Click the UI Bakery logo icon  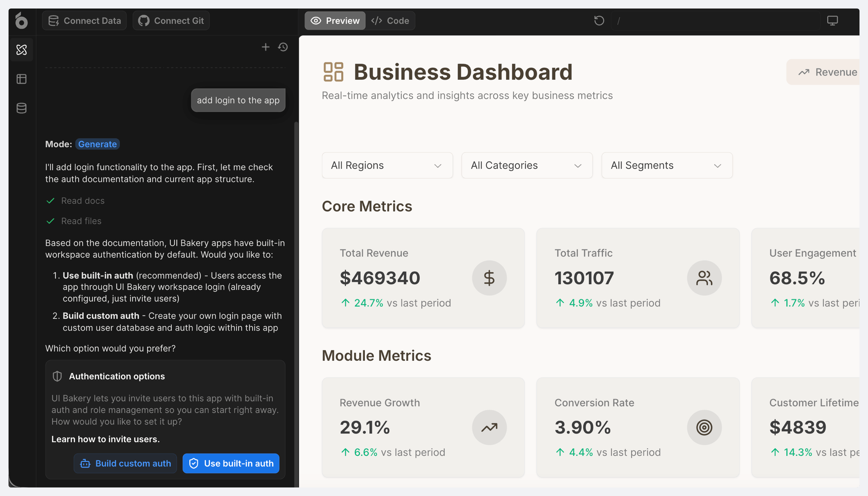pos(21,21)
